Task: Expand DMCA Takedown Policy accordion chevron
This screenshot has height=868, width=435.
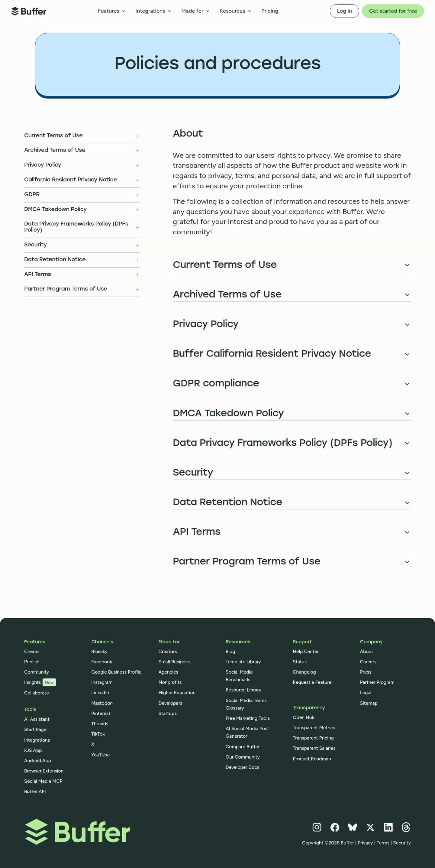Action: coord(407,414)
